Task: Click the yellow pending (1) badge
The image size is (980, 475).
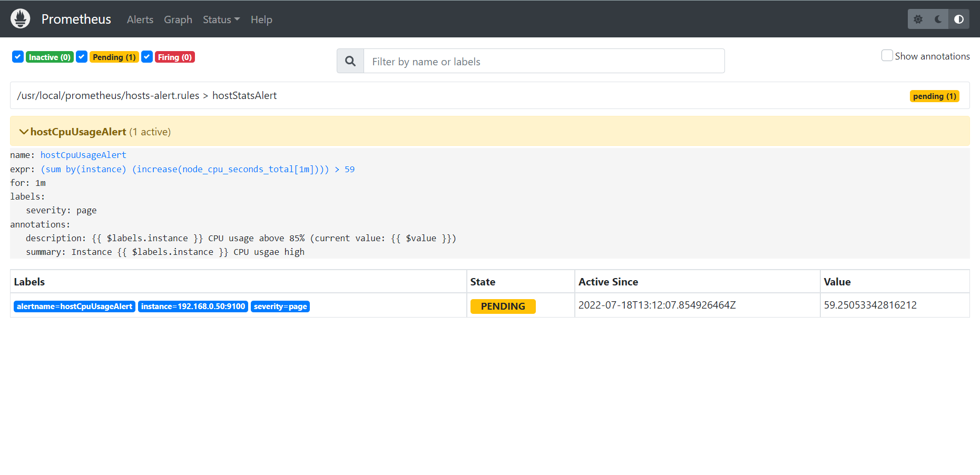Action: [x=934, y=96]
